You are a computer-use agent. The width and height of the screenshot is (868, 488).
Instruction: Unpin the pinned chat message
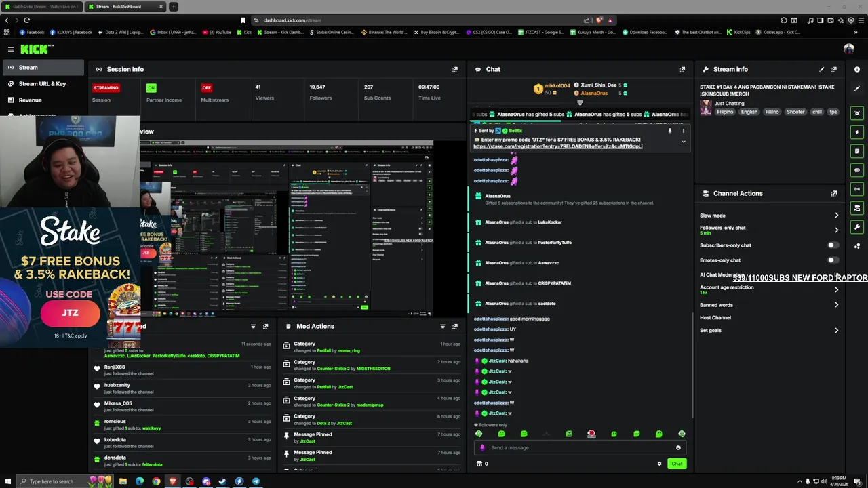[x=669, y=131]
